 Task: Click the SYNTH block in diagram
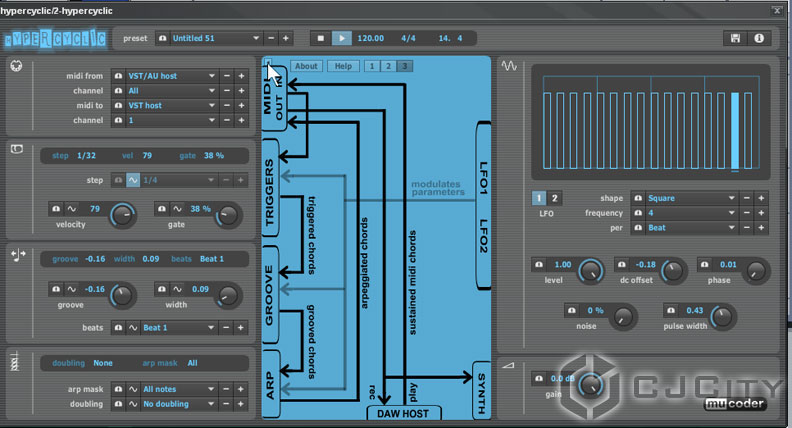(x=481, y=392)
